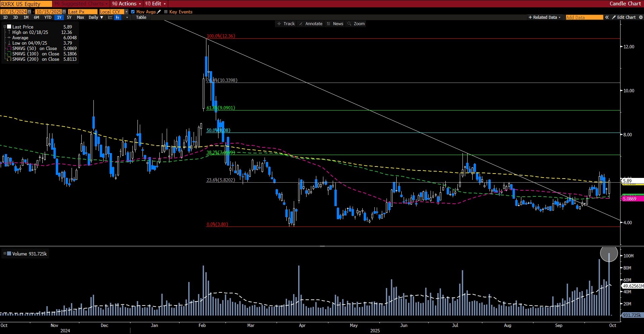The height and width of the screenshot is (334, 644).
Task: Click the Last Price white color swatch
Action: [9, 27]
